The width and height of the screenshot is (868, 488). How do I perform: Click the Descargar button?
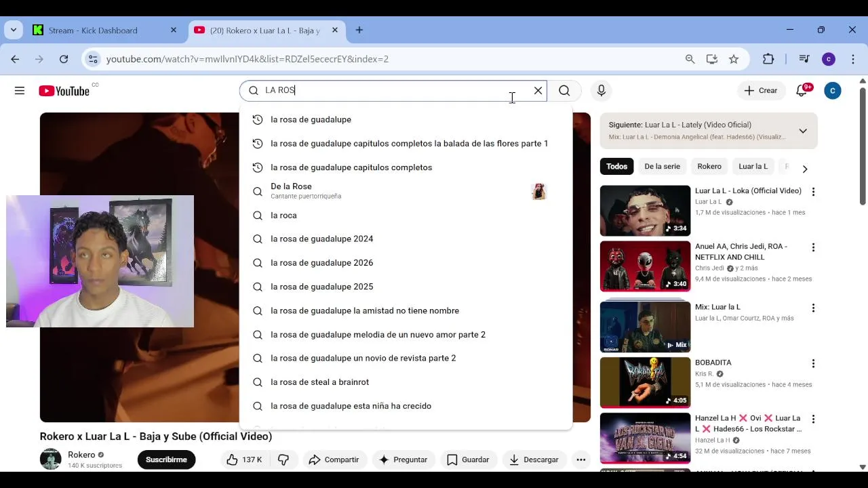(x=534, y=460)
